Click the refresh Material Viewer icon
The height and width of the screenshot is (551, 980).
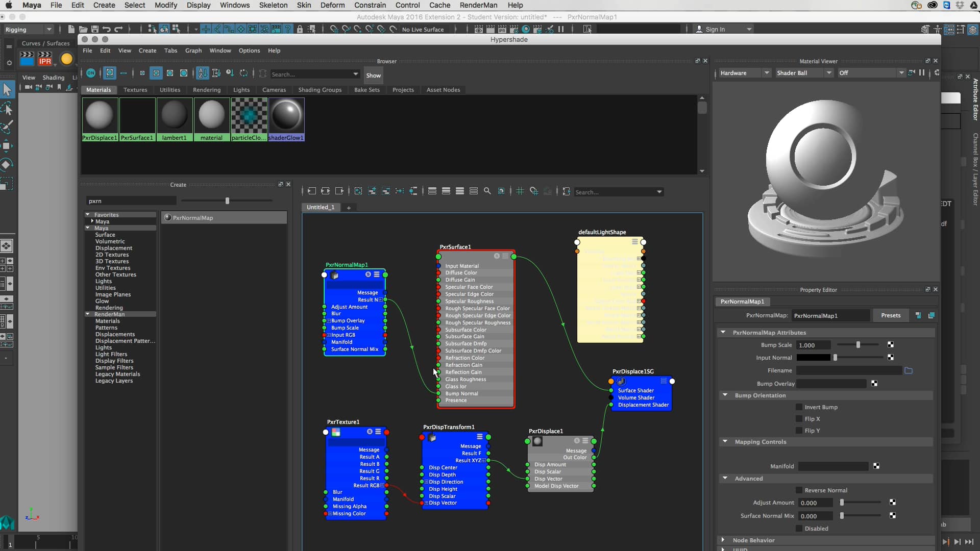pyautogui.click(x=937, y=72)
